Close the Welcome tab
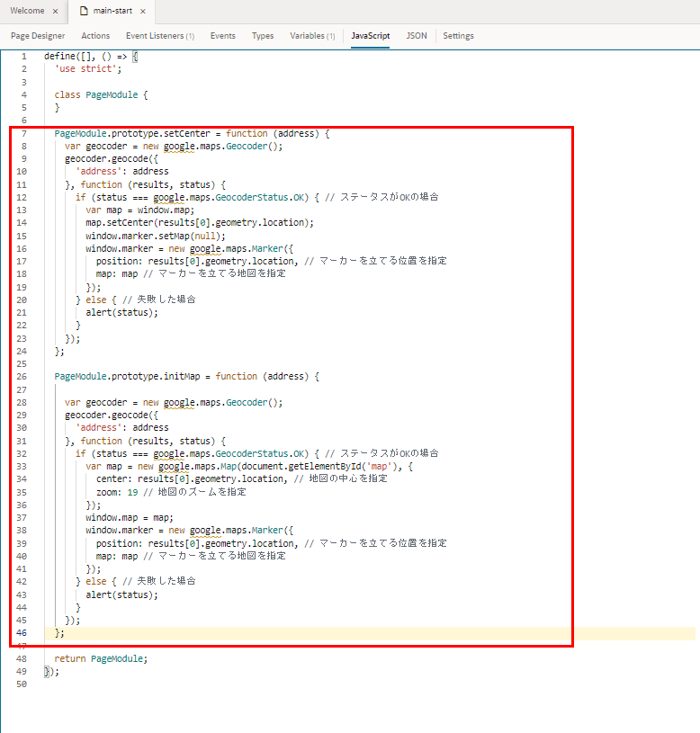 pyautogui.click(x=55, y=12)
